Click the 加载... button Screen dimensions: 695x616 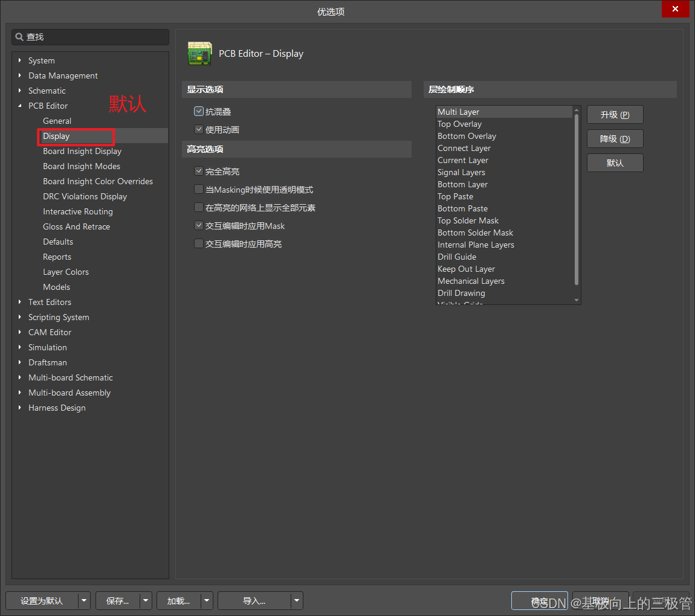click(x=179, y=601)
